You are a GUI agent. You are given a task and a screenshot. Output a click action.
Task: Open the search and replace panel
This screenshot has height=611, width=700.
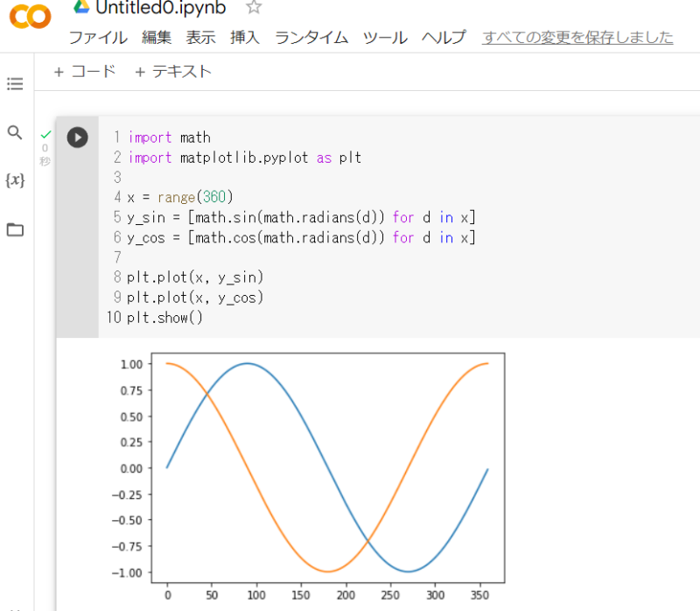[15, 132]
